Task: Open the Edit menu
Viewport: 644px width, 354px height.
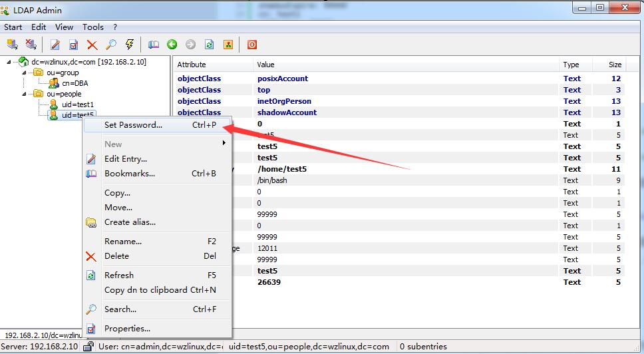Action: coord(39,27)
